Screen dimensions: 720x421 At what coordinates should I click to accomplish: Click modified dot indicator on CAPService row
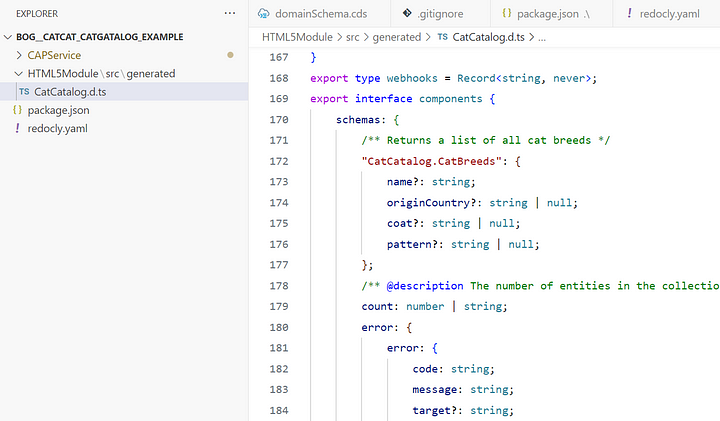pos(230,55)
